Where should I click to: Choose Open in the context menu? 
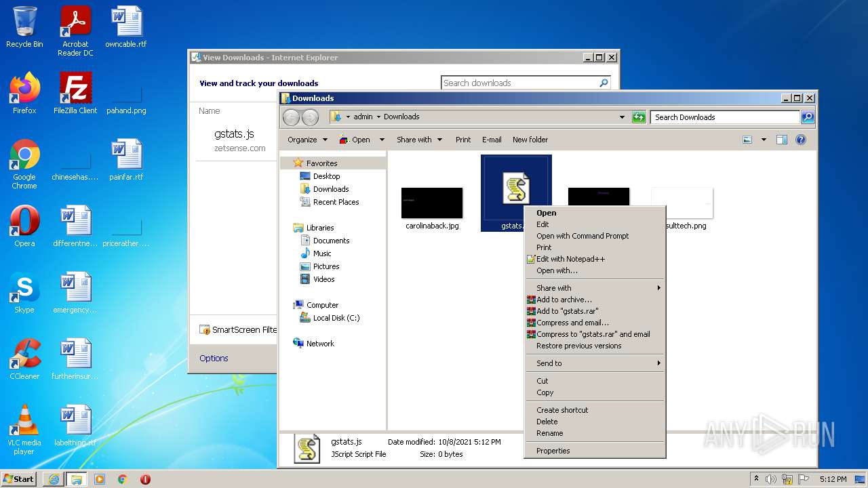tap(595, 213)
